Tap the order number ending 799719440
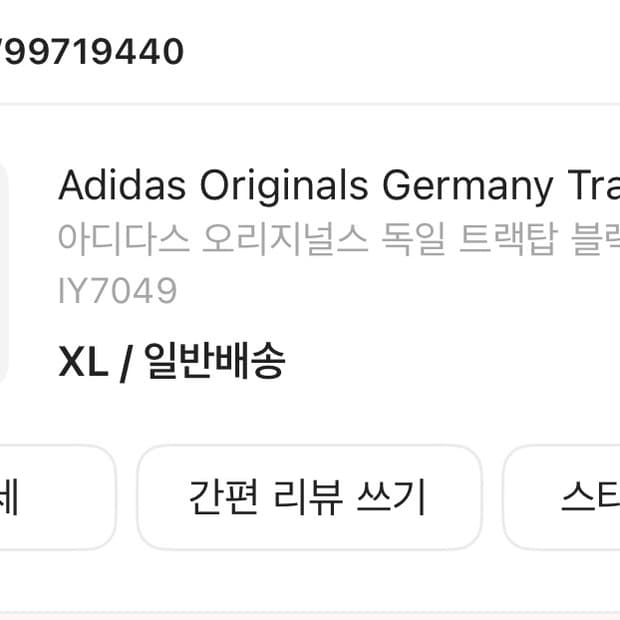The width and height of the screenshot is (620, 620). click(x=92, y=51)
